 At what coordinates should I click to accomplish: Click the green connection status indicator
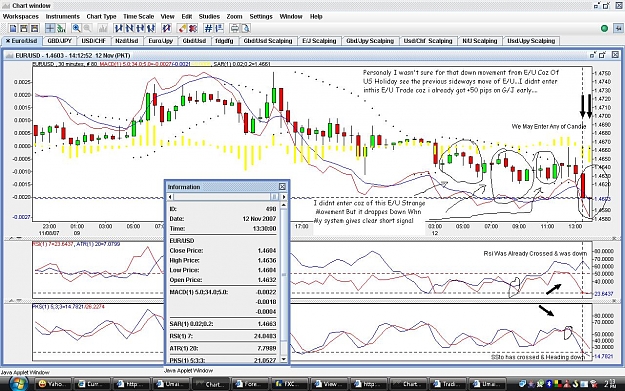[604, 28]
